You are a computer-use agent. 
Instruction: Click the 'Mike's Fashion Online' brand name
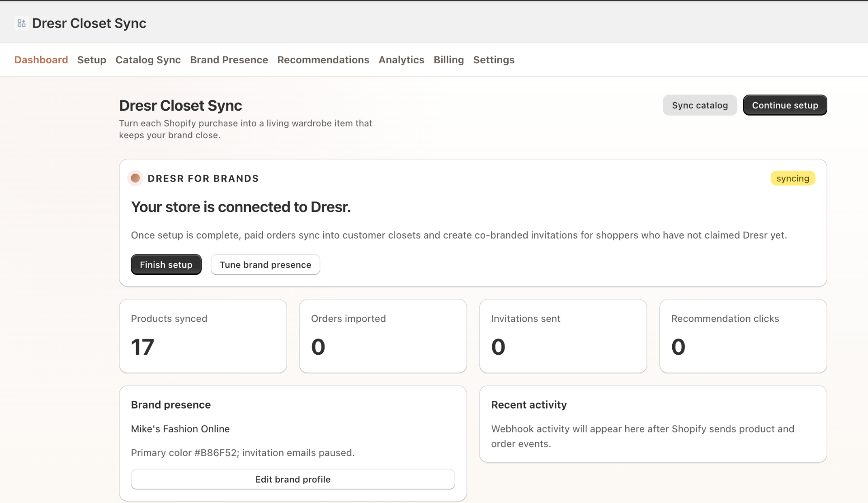180,429
